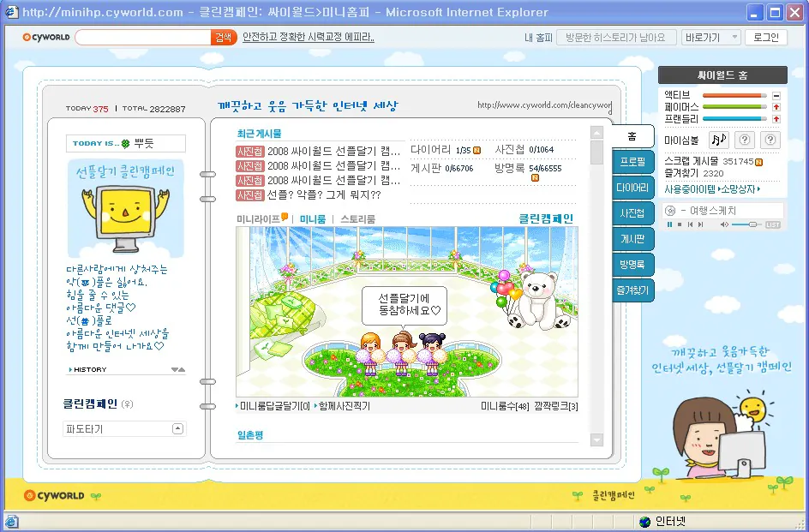This screenshot has width=809, height=532.
Task: Click the 사진첩 tag on the last recent post
Action: point(249,195)
